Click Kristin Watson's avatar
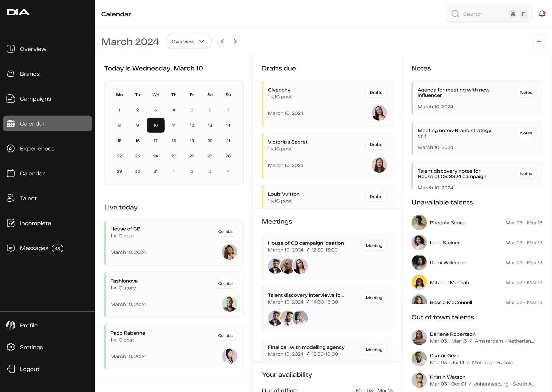This screenshot has width=552, height=392. coord(419,380)
